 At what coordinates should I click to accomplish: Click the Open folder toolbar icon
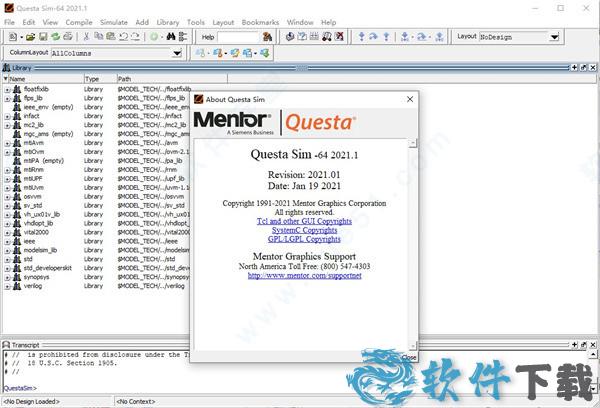(x=31, y=37)
